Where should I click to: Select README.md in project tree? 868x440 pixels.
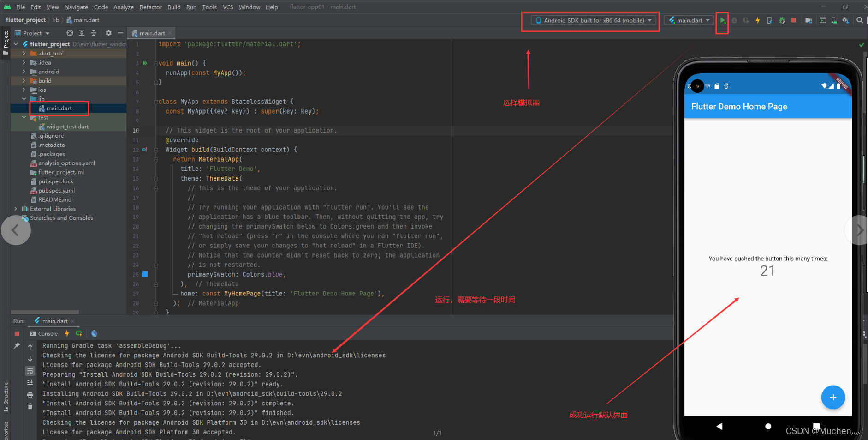click(x=54, y=200)
